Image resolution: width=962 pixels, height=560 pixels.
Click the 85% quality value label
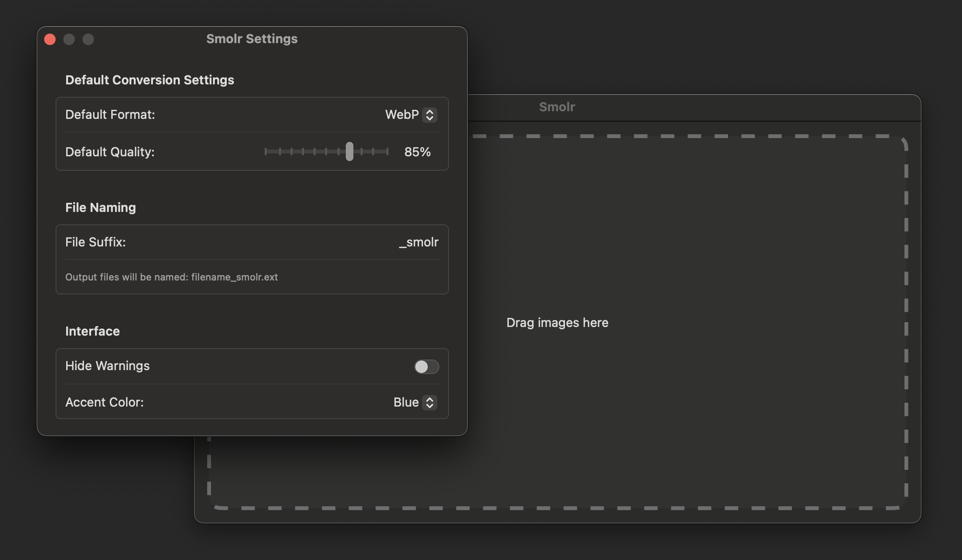tap(417, 152)
